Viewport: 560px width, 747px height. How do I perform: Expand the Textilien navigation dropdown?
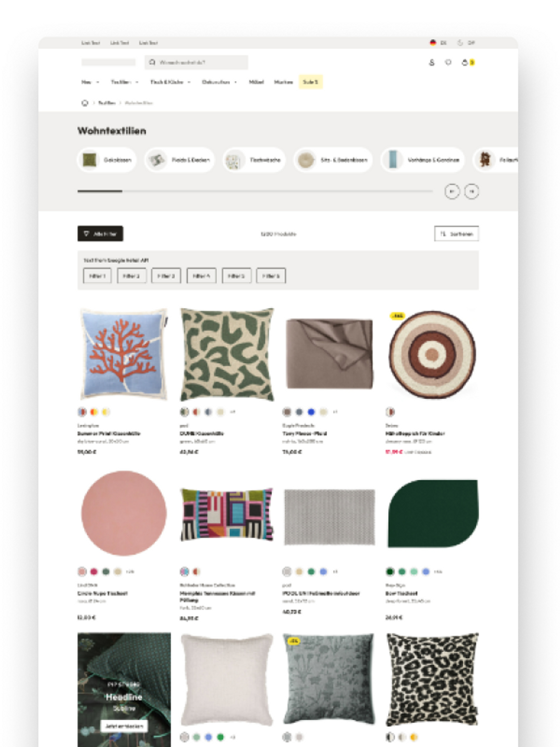[125, 82]
